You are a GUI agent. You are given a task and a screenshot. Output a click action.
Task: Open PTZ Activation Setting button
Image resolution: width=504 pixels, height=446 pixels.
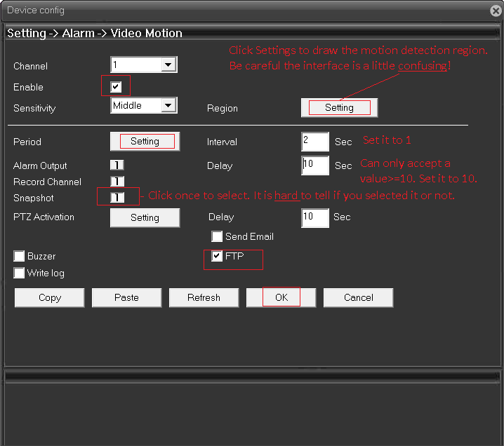[145, 217]
